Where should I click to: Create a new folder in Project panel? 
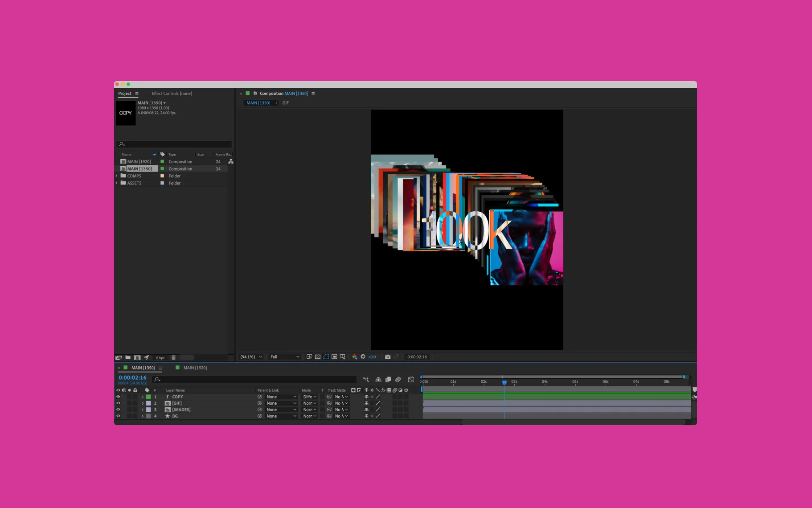(x=128, y=357)
